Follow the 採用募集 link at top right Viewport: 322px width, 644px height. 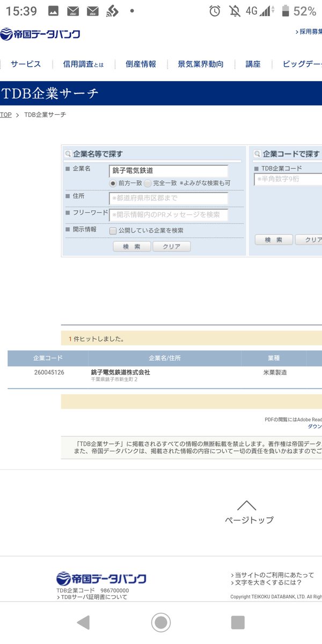309,32
